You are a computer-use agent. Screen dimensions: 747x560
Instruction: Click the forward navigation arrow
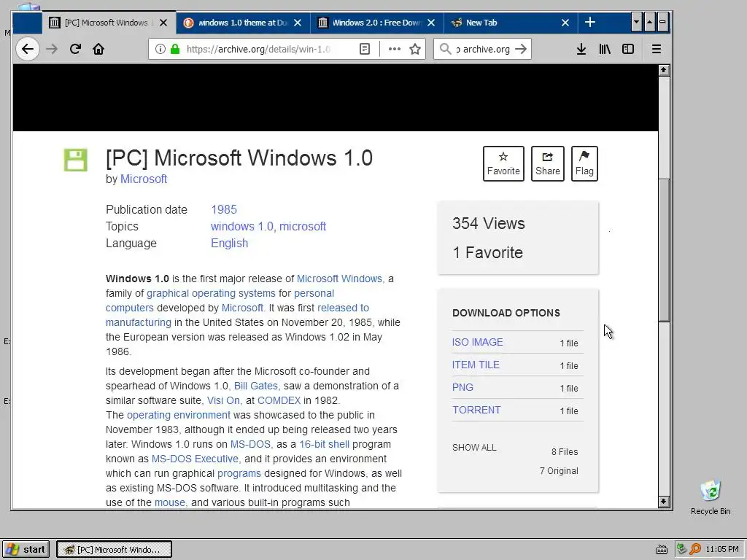[52, 49]
